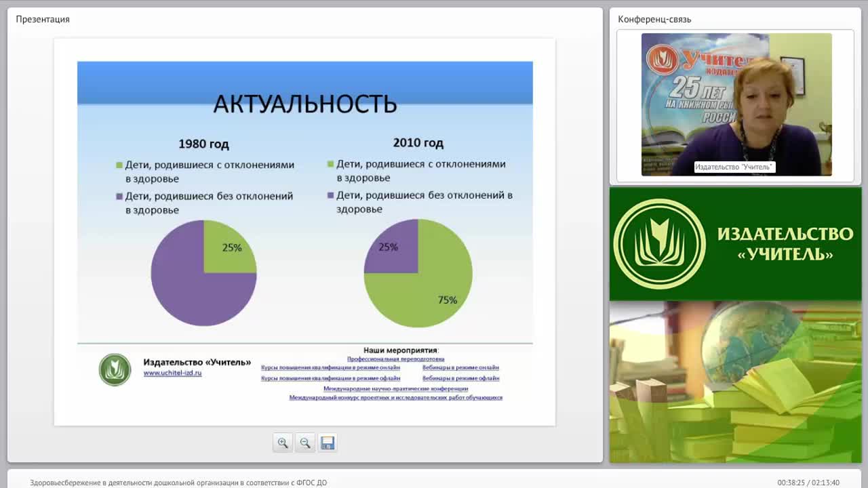
Task: Open Профессиональная переподготовка link
Action: pos(395,359)
